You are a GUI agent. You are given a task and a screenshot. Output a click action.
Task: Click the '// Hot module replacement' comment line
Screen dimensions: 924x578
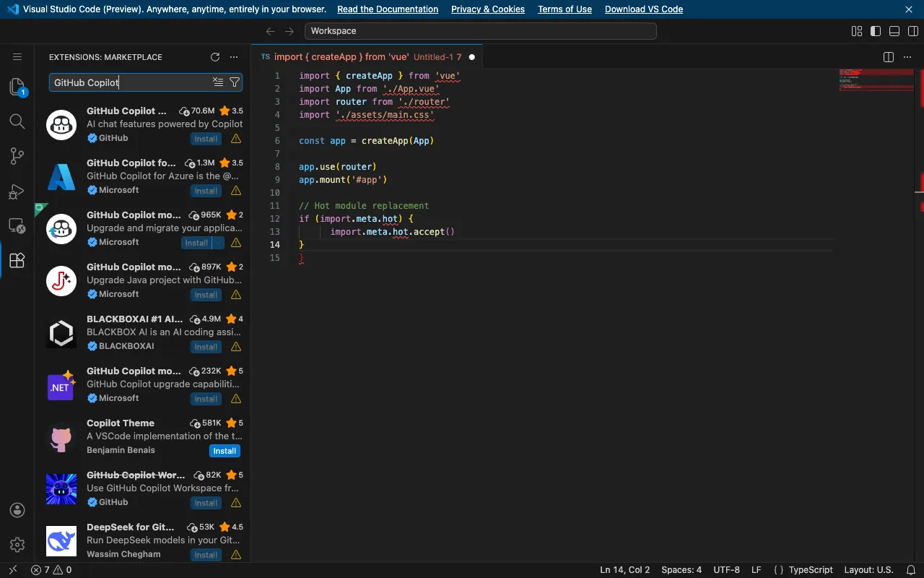tap(364, 206)
